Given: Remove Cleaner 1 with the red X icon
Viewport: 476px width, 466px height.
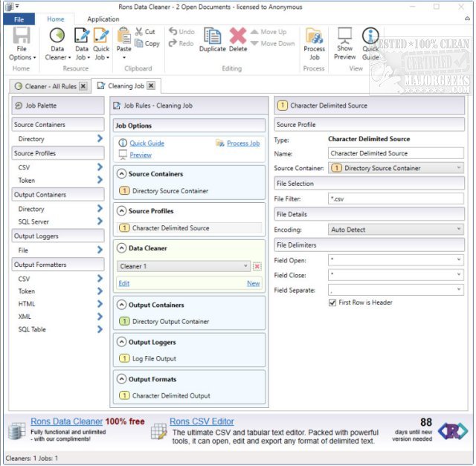Looking at the screenshot, I should pyautogui.click(x=257, y=266).
